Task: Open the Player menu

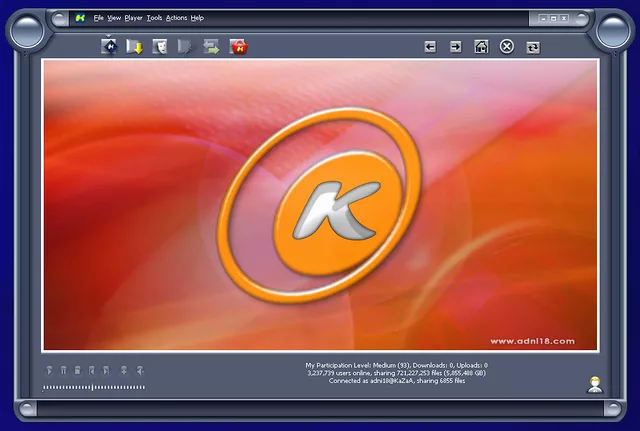Action: coord(133,18)
